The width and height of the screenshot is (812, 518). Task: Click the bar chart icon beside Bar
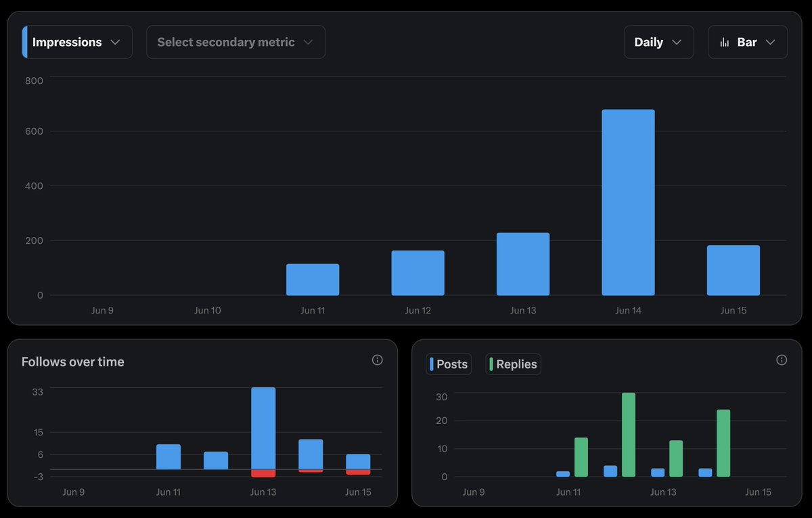click(x=725, y=43)
